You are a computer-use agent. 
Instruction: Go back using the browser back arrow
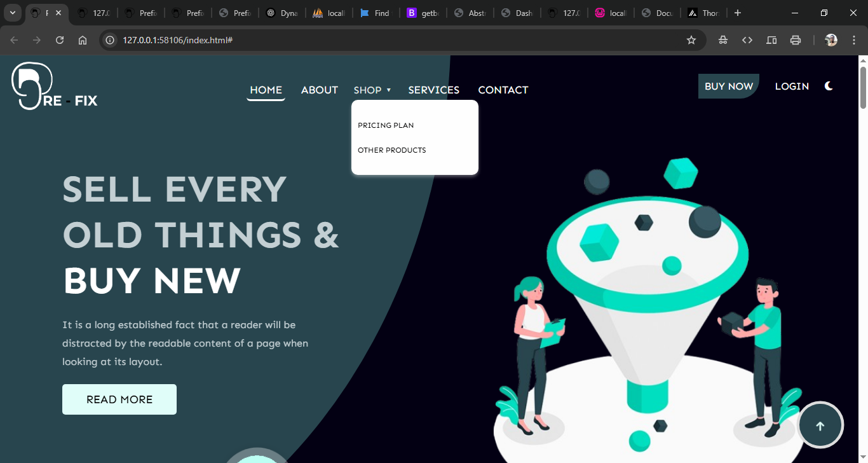(x=14, y=40)
